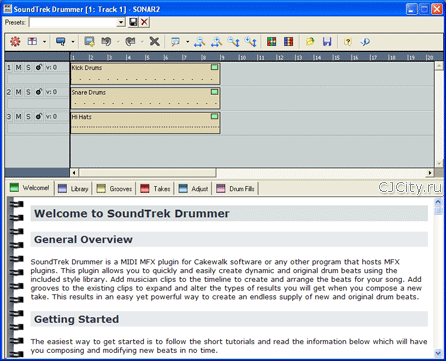Click measure 9 on the timeline ruler

click(x=222, y=57)
